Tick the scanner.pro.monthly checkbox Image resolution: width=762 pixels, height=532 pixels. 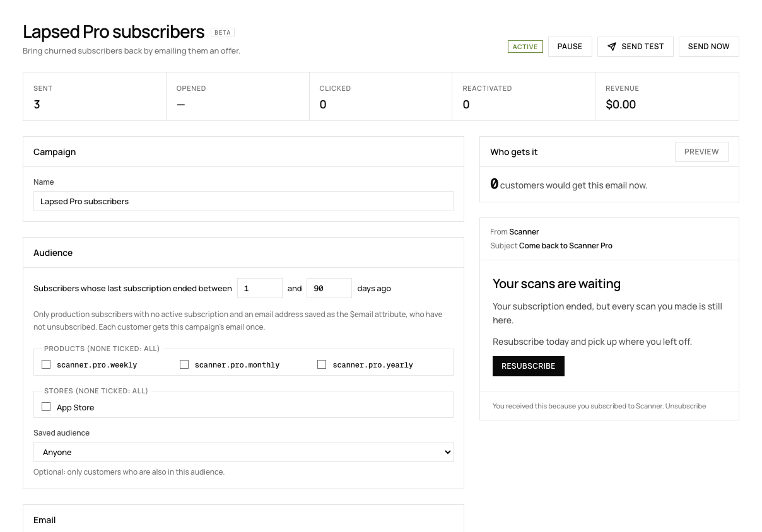tap(184, 364)
